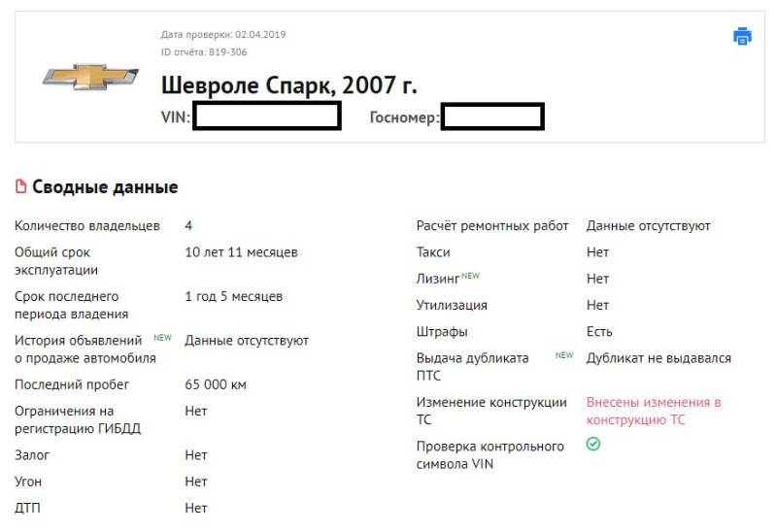Click the NEW badge next to Лизинг
This screenshot has width=777, height=532.
click(x=470, y=276)
